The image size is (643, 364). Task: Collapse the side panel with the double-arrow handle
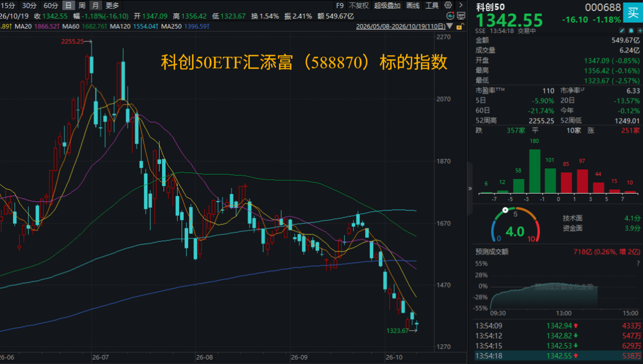coord(470,189)
